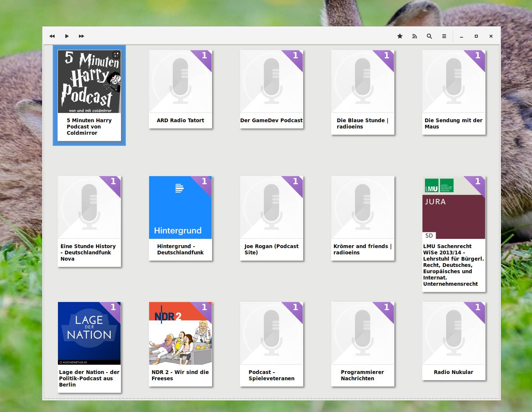This screenshot has height=412, width=532.
Task: Click the Joe Rogan (Podcast Site) title
Action: point(272,249)
